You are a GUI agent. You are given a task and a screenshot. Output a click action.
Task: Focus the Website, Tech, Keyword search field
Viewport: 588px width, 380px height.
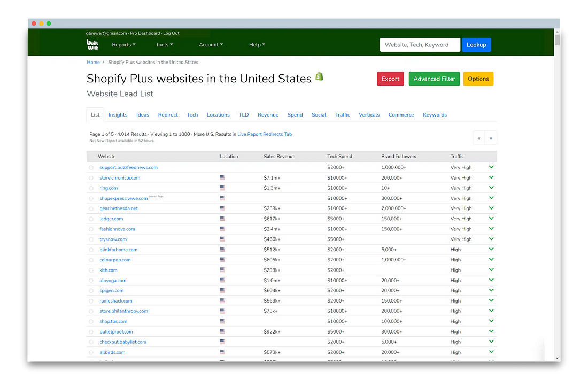click(x=420, y=45)
